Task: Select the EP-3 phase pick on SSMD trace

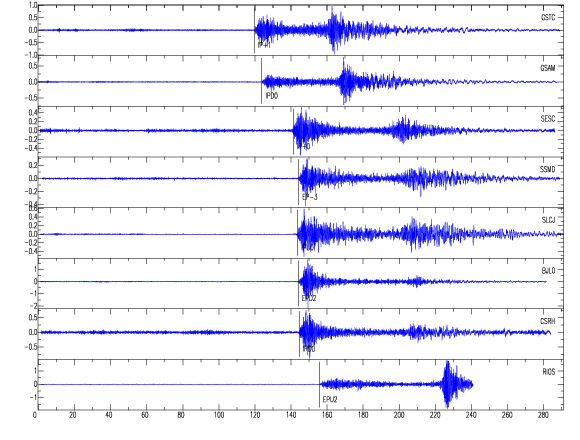Action: coord(310,197)
